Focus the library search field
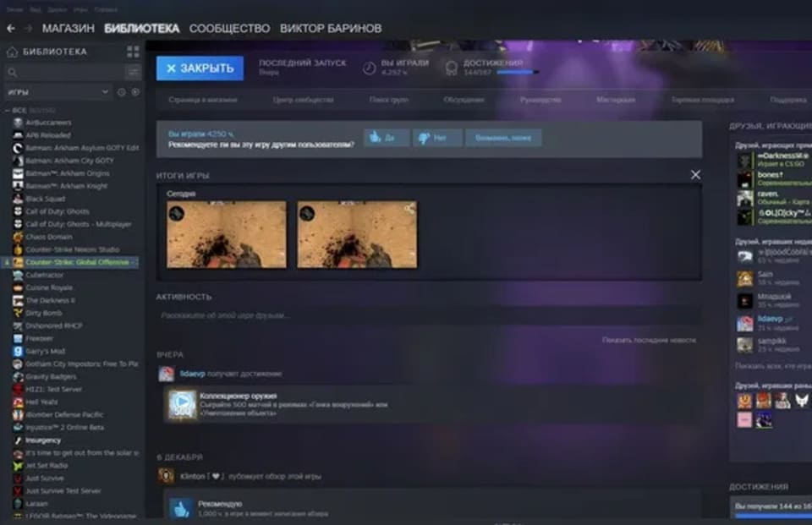The height and width of the screenshot is (525, 812). tap(64, 72)
